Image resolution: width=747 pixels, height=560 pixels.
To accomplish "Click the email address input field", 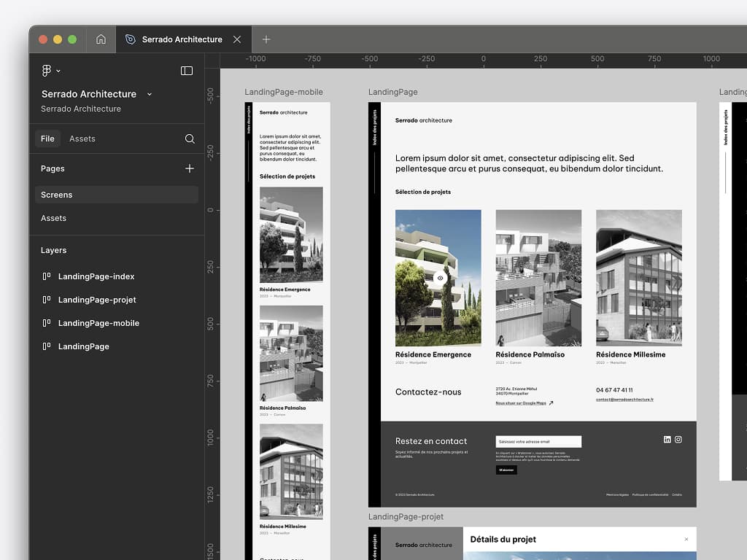I will click(540, 441).
